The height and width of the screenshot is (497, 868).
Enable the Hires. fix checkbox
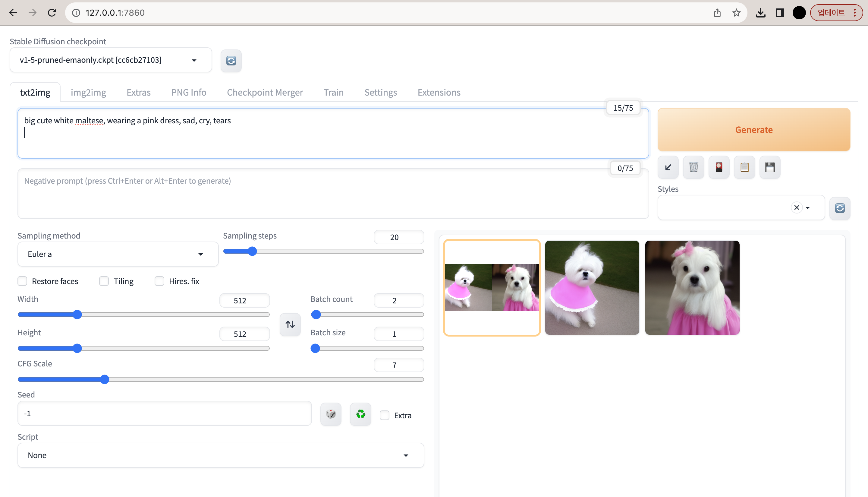(x=159, y=281)
